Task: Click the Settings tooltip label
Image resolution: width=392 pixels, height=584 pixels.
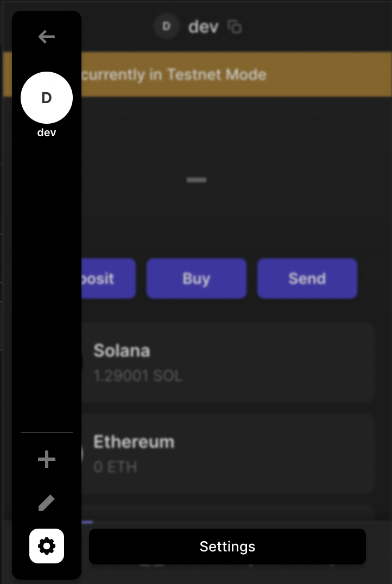Action: [227, 547]
